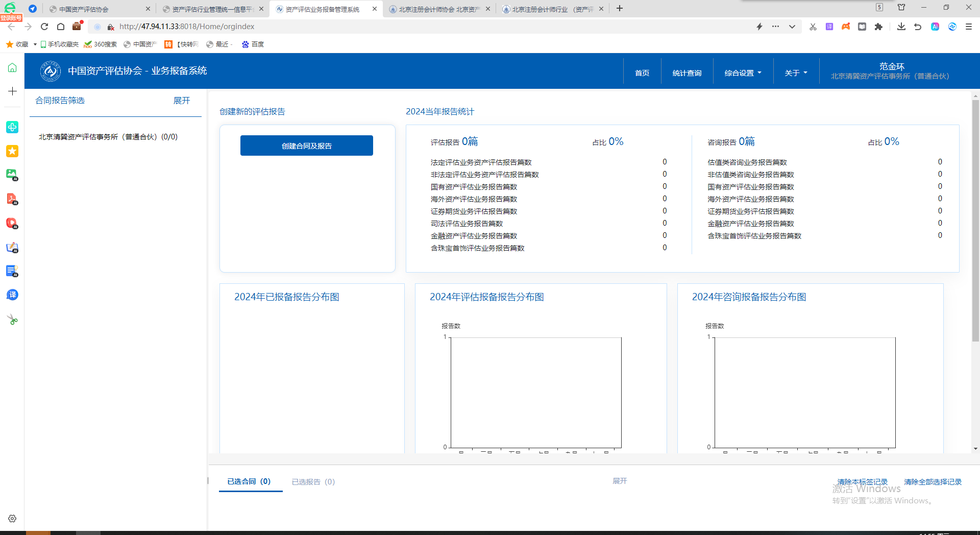Open the orange game controller extension
This screenshot has height=535, width=980.
click(x=846, y=27)
